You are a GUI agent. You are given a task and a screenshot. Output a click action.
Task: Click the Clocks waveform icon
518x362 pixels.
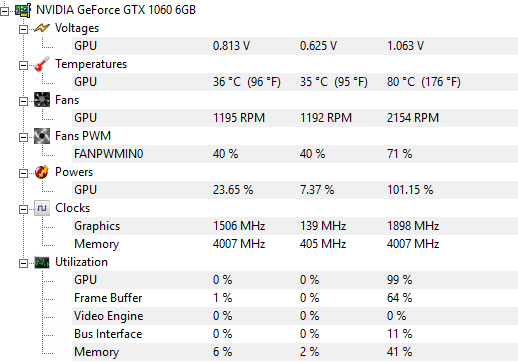42,208
